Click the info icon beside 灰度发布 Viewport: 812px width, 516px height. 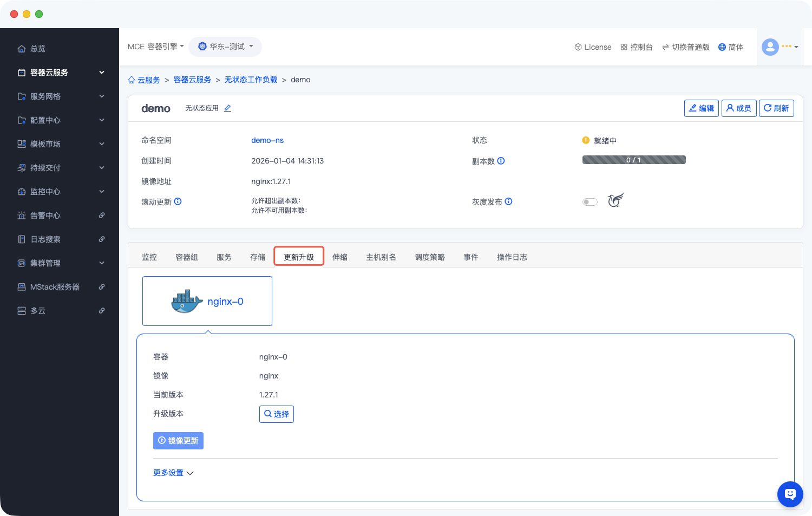tap(508, 201)
